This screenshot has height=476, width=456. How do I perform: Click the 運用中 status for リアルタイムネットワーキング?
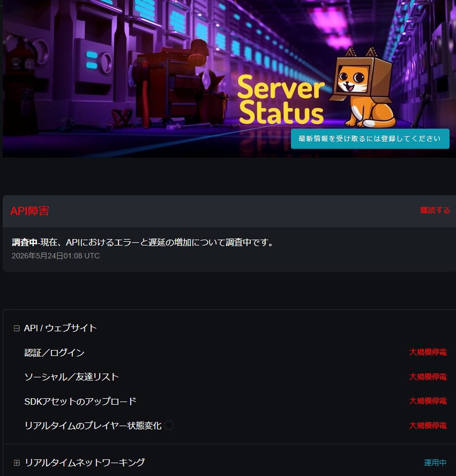point(435,463)
